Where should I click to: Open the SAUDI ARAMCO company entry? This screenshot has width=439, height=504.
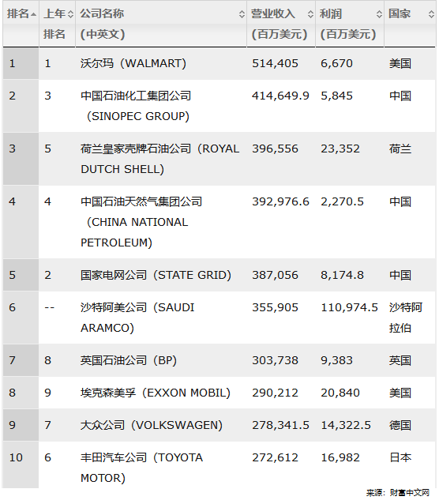pyautogui.click(x=137, y=318)
